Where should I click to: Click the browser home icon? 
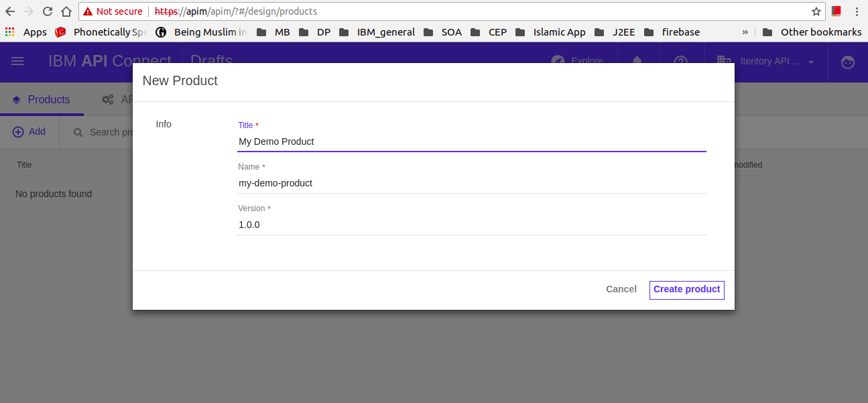(x=66, y=11)
